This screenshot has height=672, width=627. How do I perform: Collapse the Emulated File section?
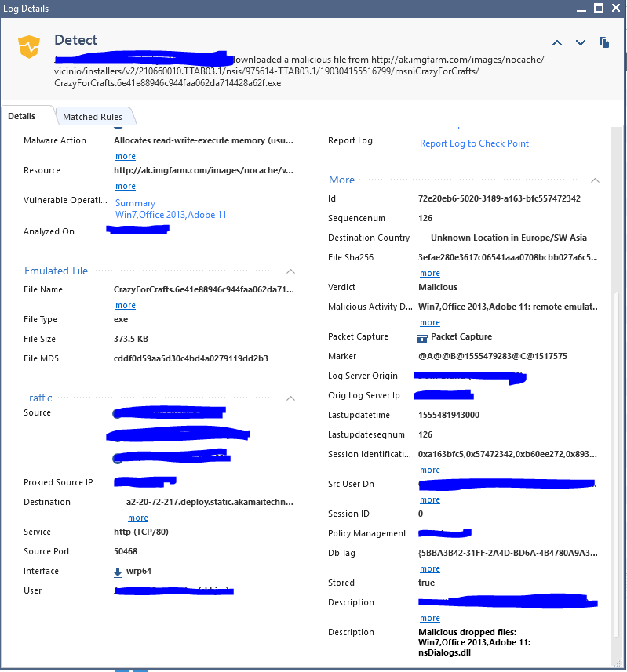[x=290, y=271]
